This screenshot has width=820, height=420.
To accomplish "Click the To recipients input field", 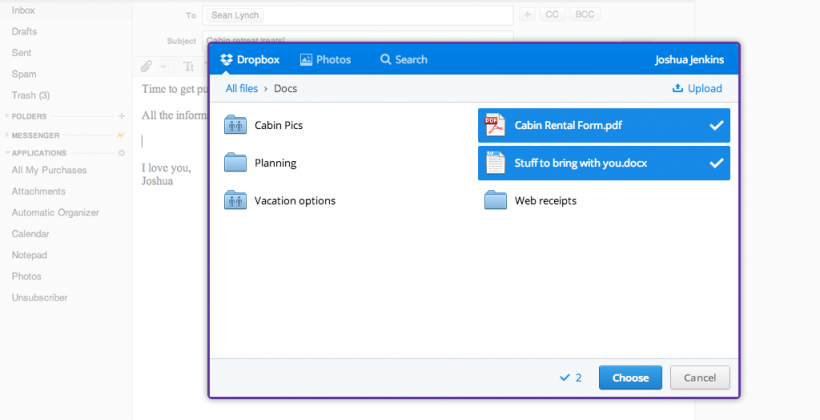I will coord(358,15).
